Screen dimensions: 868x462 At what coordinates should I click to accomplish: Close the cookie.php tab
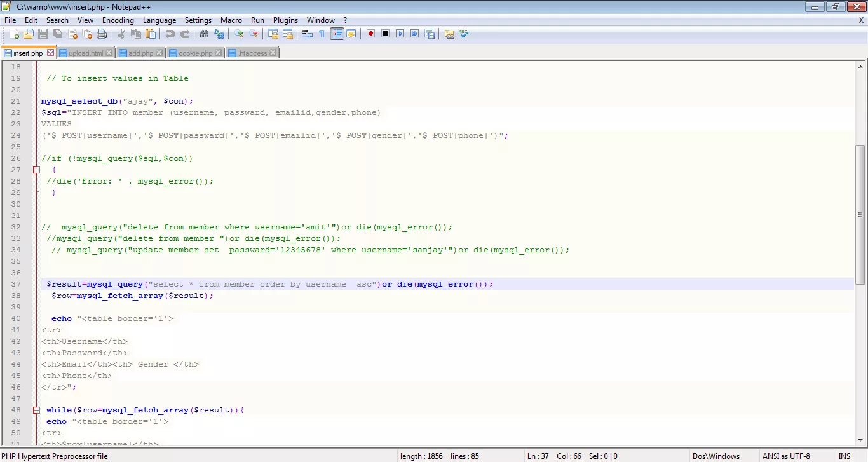point(218,53)
